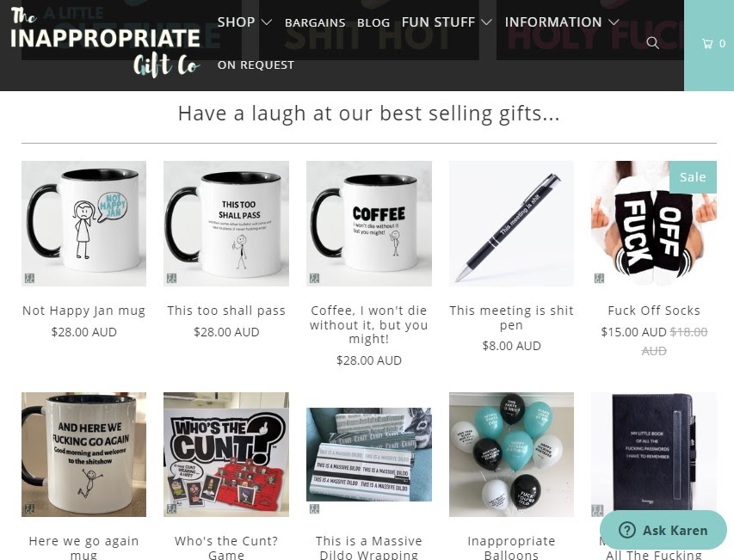Open the Here we go again mug link
The image size is (734, 560).
(x=83, y=547)
